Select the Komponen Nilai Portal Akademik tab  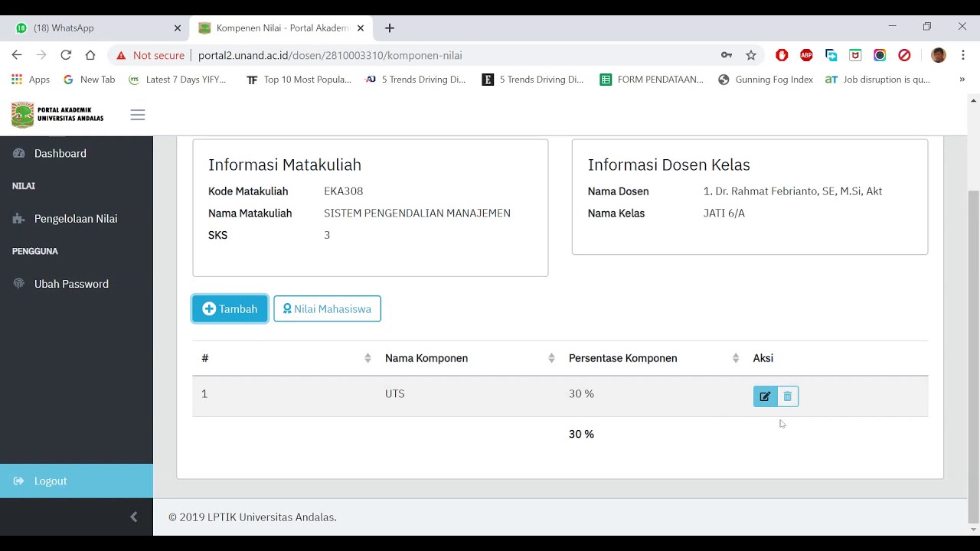(x=282, y=28)
